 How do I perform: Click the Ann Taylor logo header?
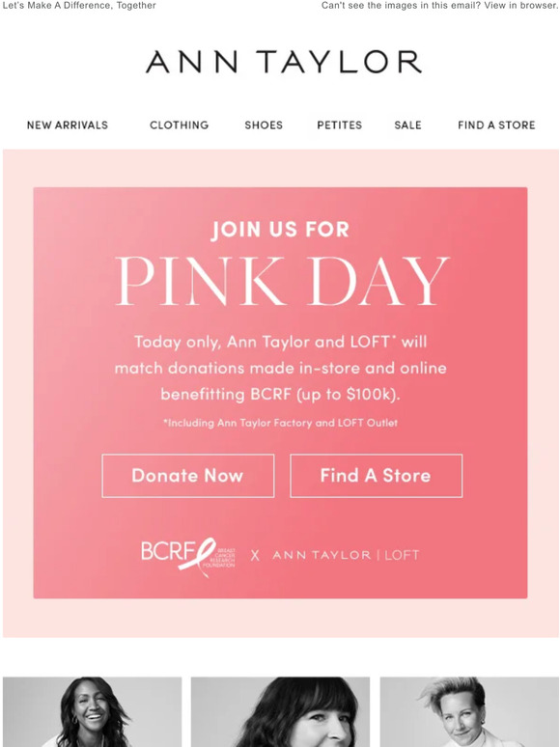(x=283, y=62)
